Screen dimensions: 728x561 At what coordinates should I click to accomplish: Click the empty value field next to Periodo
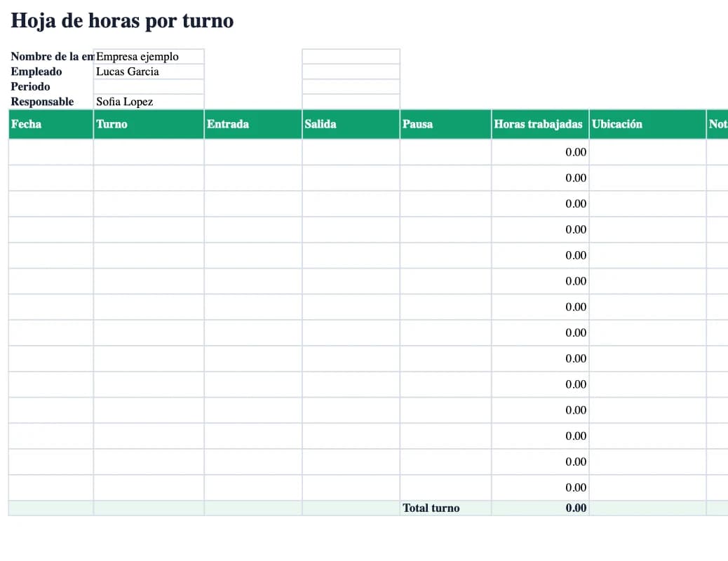(x=149, y=86)
